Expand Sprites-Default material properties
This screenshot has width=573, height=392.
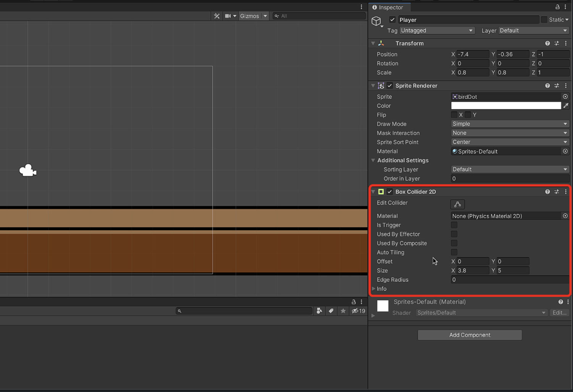click(373, 316)
